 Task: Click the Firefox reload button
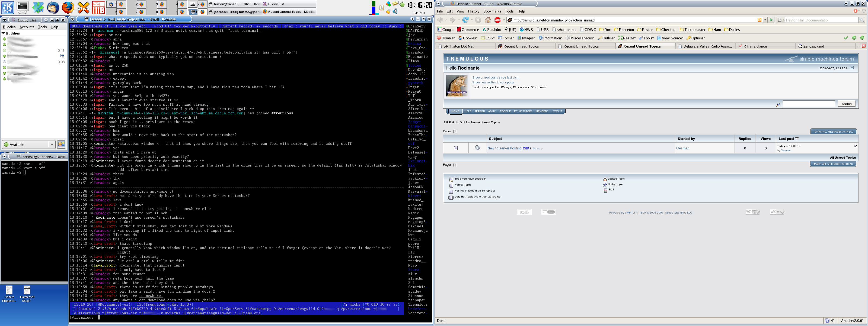pyautogui.click(x=465, y=20)
